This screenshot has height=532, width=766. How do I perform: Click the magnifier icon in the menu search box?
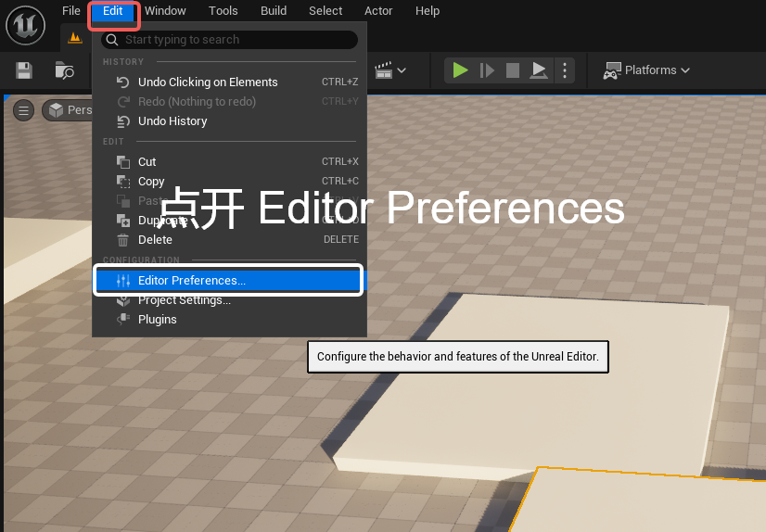coord(112,40)
